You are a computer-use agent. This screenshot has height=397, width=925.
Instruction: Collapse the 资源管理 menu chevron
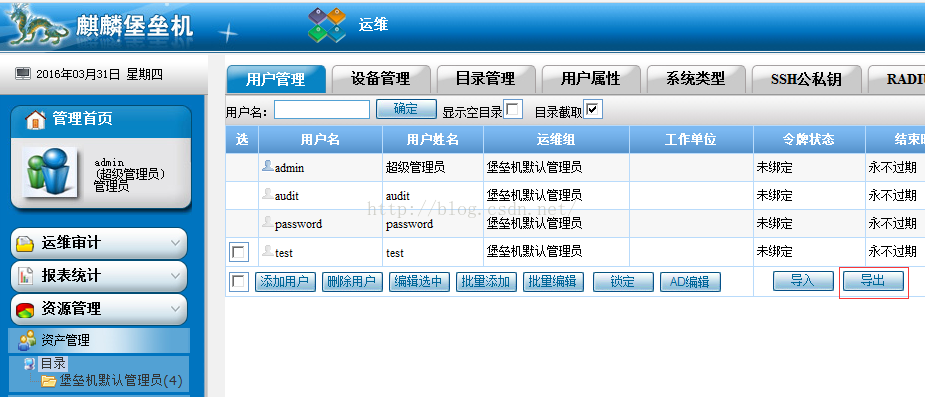[x=175, y=309]
